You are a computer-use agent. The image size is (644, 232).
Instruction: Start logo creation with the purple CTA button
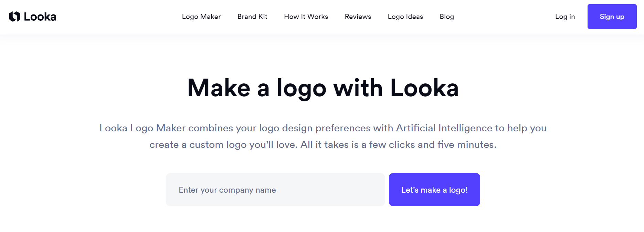coord(434,189)
